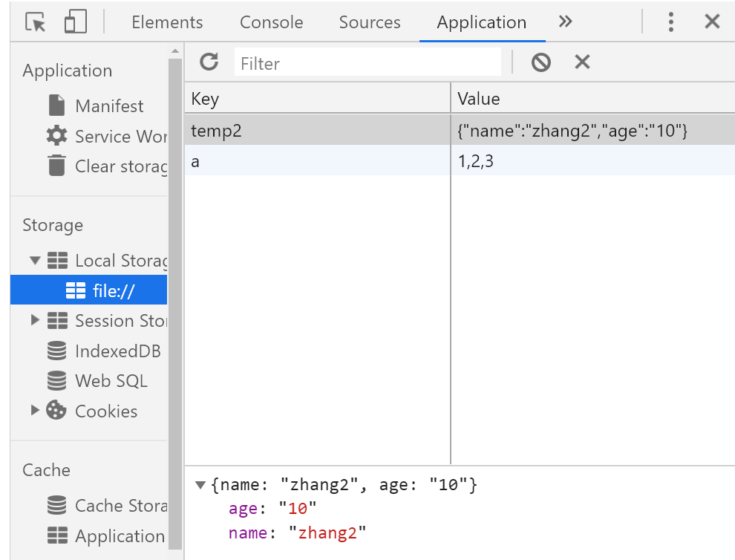
Task: Switch to the Sources tab
Action: (x=370, y=22)
